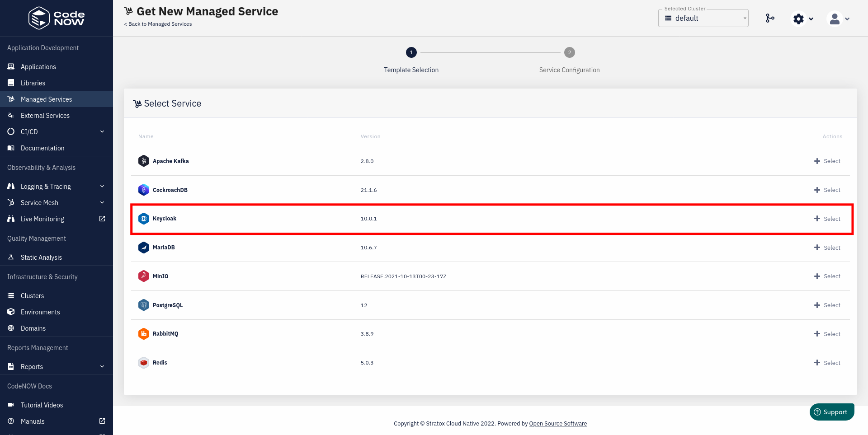The height and width of the screenshot is (435, 868).
Task: Click Live Monitoring external link icon
Action: [102, 219]
